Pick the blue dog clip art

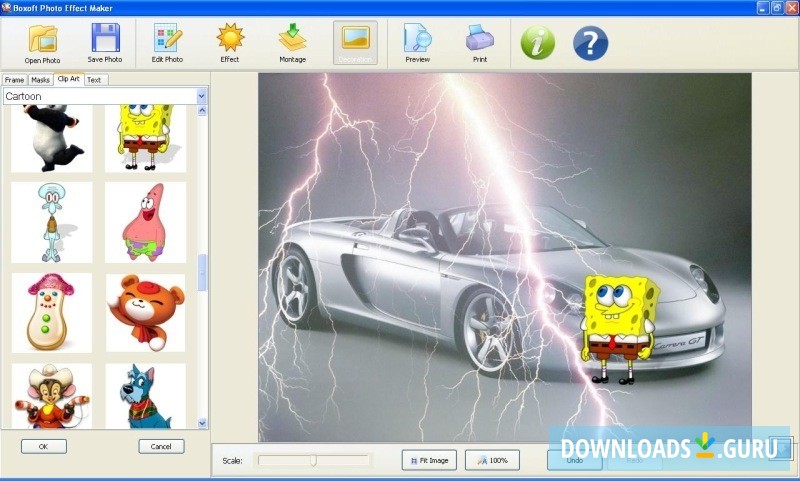[145, 395]
